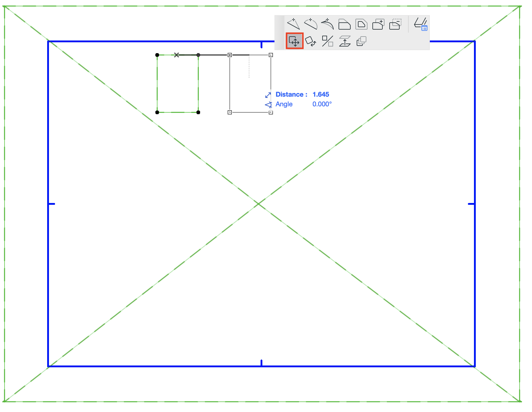Click the Multiply copies icon
532x412 pixels.
coord(362,41)
